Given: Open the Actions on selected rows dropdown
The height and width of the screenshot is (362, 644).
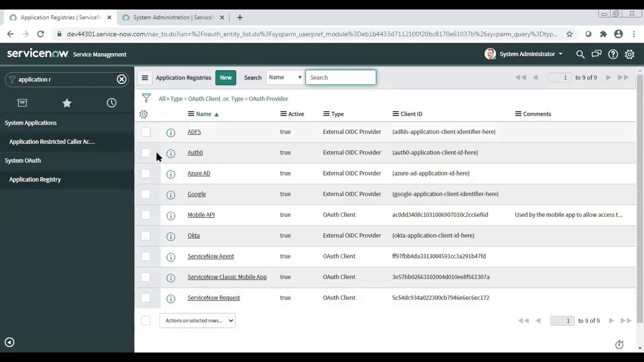Looking at the screenshot, I should point(197,320).
